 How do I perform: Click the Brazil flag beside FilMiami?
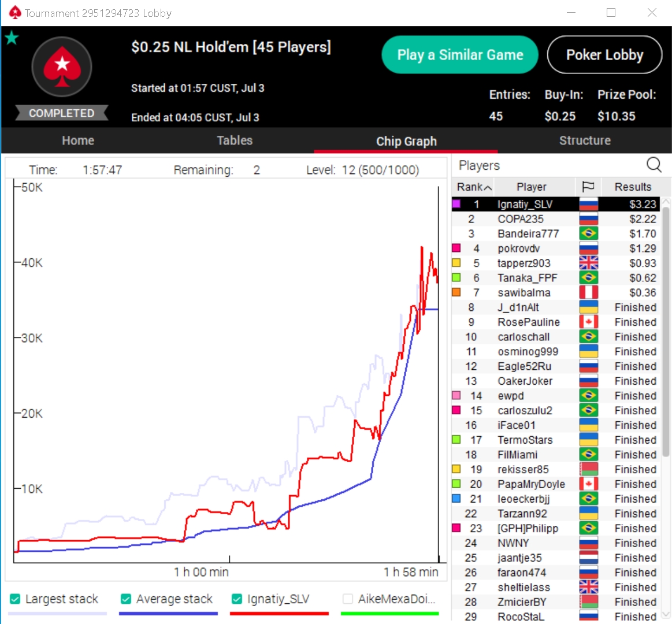[x=588, y=455]
